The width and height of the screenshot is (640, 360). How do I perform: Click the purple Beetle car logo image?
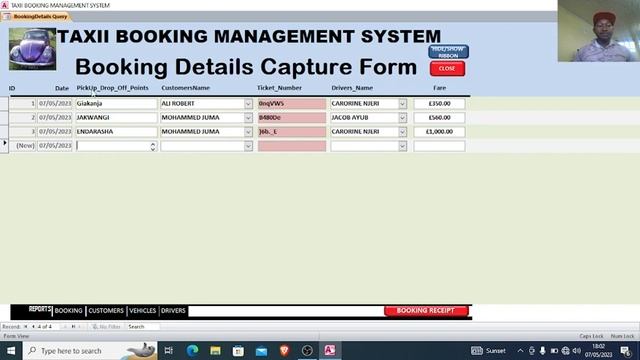[33, 49]
